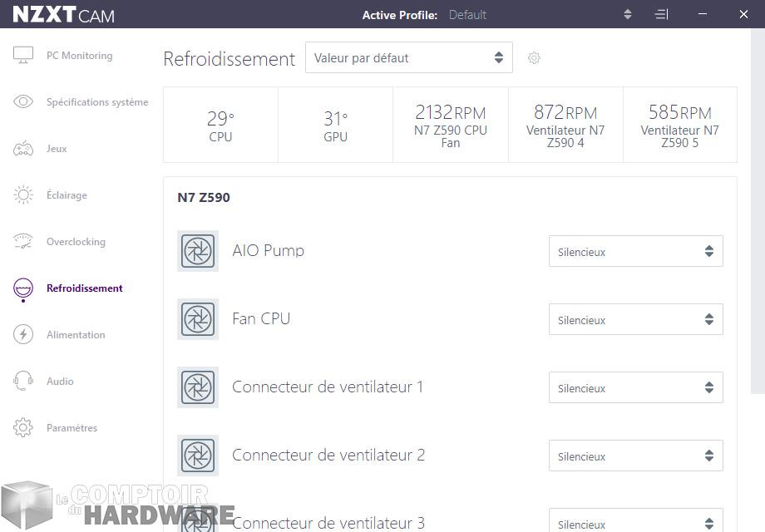Toggle the Active Profile up-down arrows
This screenshot has width=765, height=532.
(628, 14)
